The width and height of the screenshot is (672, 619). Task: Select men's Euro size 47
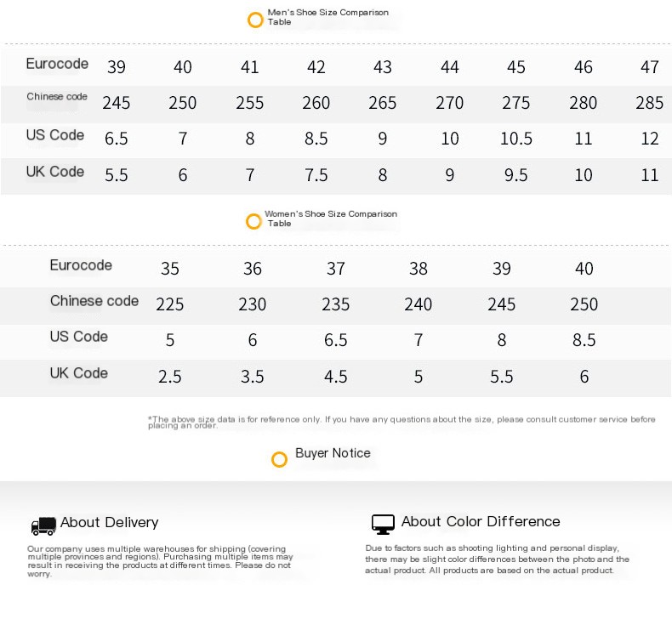pyautogui.click(x=649, y=67)
